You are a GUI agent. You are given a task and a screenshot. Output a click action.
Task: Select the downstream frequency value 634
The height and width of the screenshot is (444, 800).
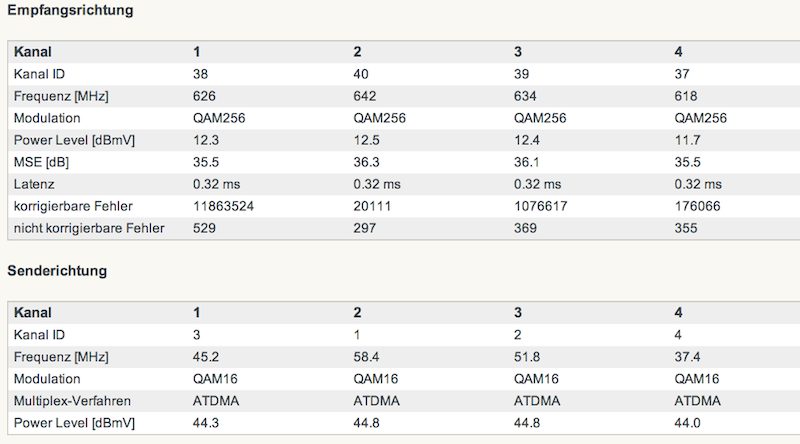pos(525,96)
